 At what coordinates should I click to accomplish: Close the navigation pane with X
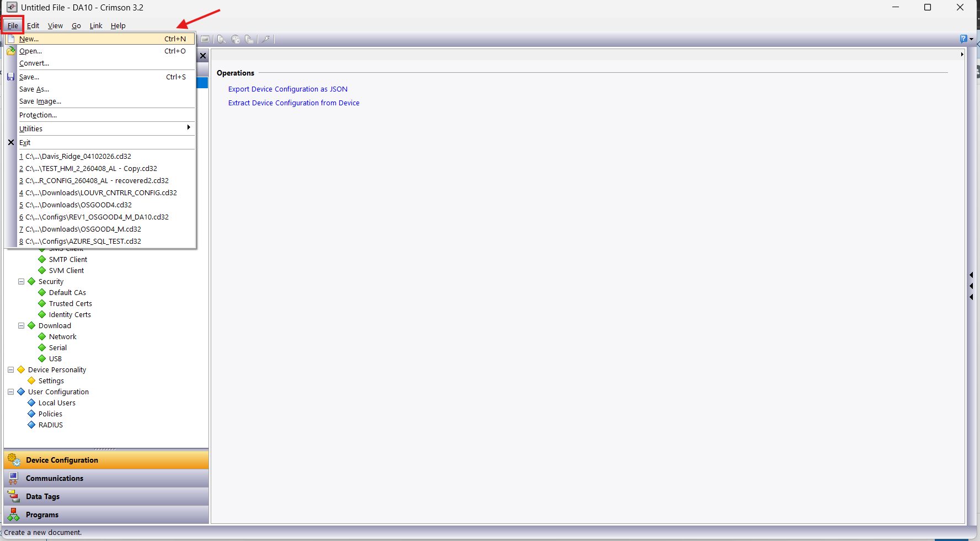click(x=203, y=56)
